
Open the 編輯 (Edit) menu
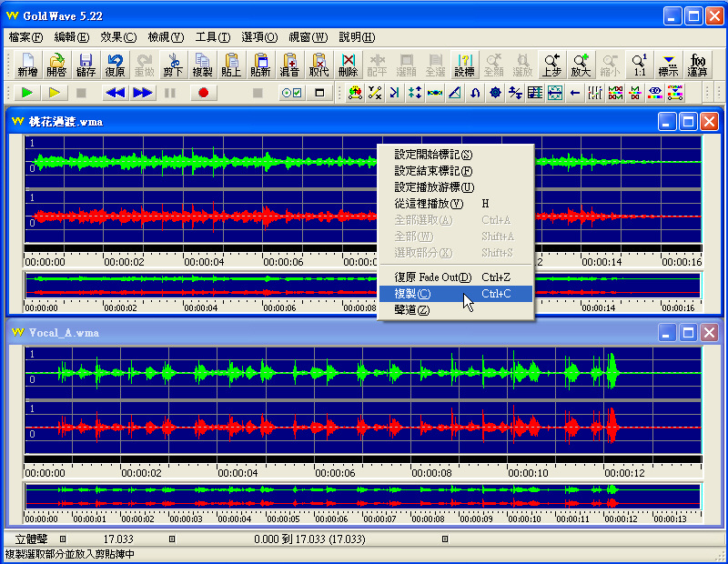click(72, 37)
